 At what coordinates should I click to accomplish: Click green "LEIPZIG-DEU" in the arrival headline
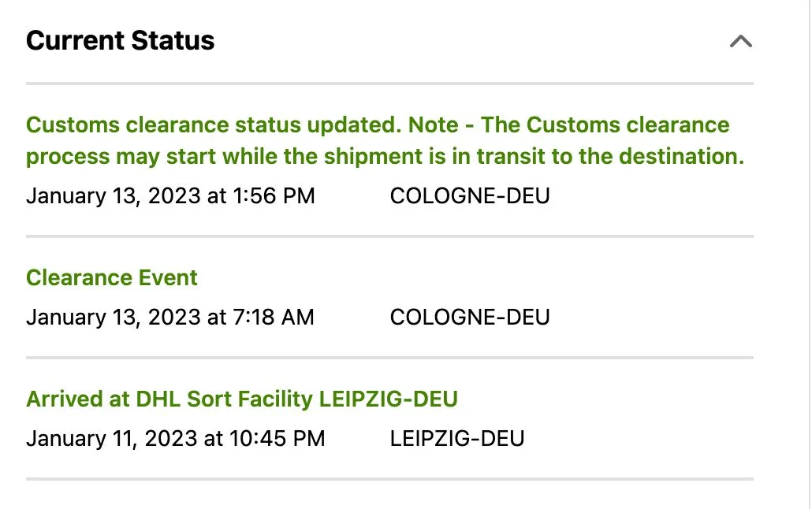click(388, 399)
